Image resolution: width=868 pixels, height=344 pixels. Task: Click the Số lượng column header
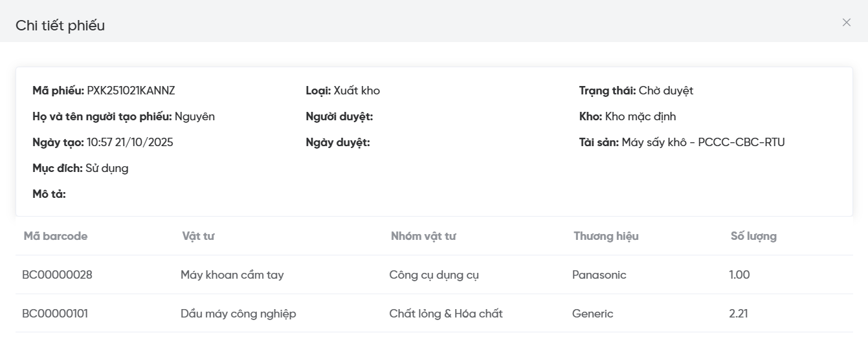[x=753, y=236]
